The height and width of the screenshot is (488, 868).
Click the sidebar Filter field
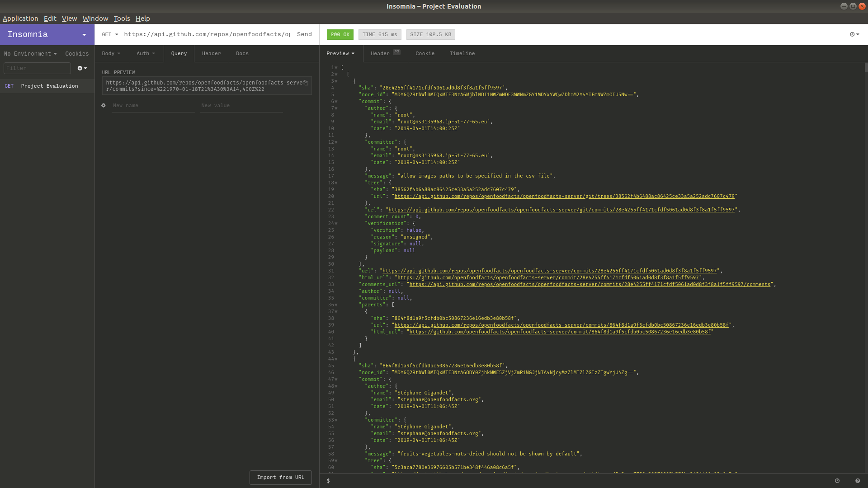[x=37, y=68]
